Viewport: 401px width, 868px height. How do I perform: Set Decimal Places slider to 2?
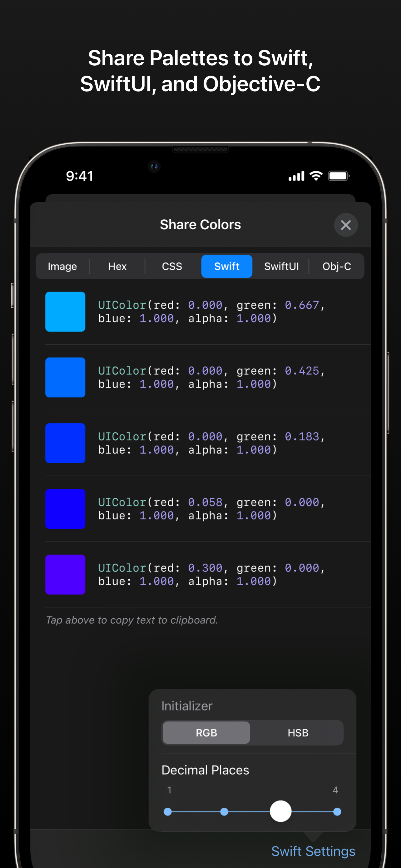(x=224, y=812)
